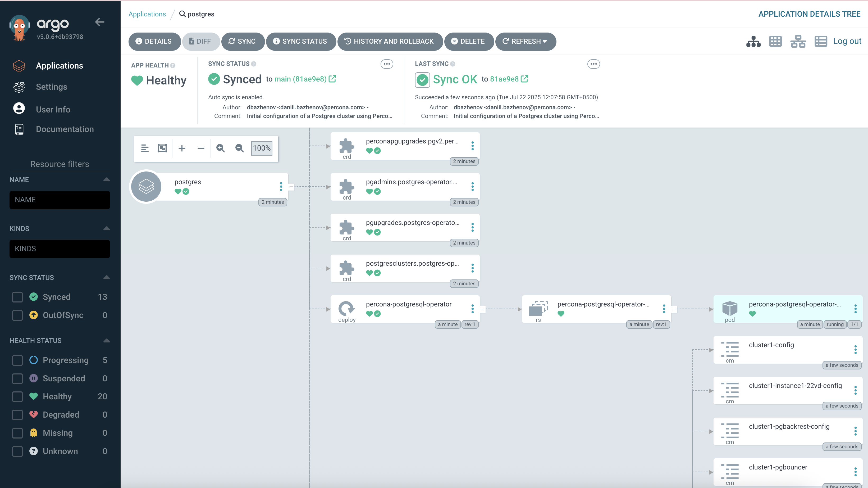Click the Log out link
Image resolution: width=868 pixels, height=488 pixels.
coord(847,41)
